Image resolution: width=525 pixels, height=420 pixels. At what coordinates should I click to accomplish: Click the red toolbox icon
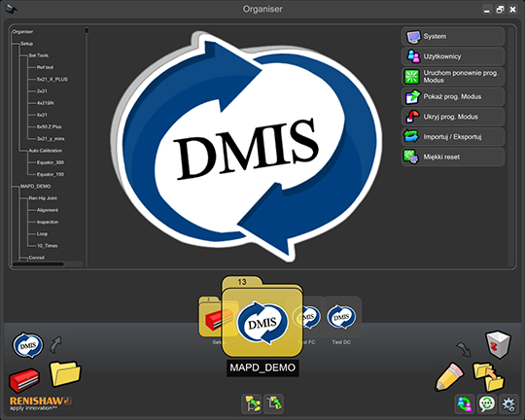tap(24, 380)
